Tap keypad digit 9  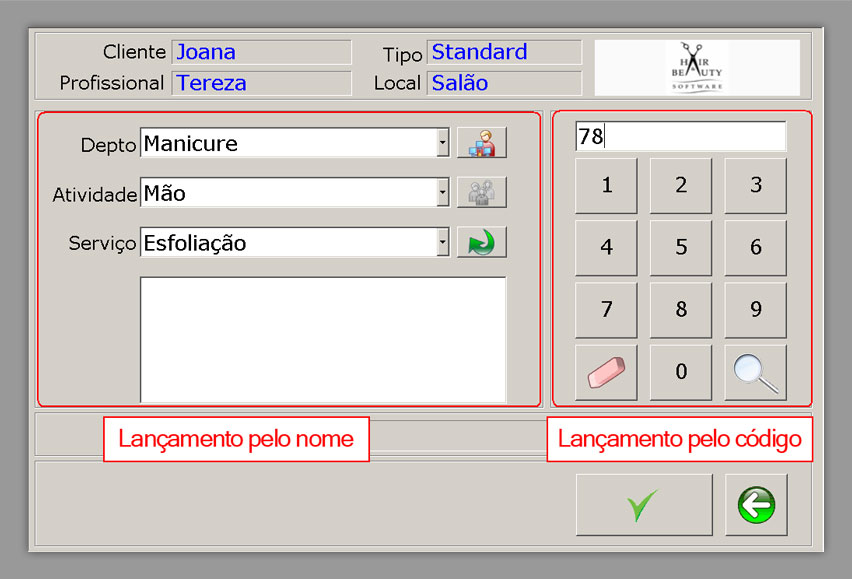tap(756, 310)
